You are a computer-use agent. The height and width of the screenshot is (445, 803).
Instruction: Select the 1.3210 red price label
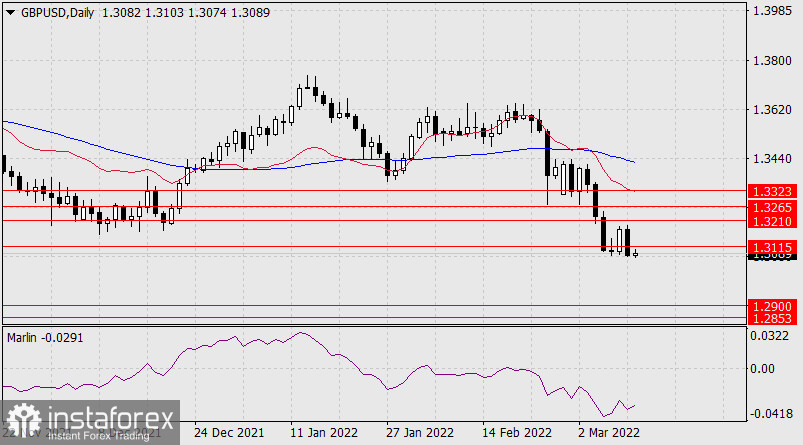[772, 220]
